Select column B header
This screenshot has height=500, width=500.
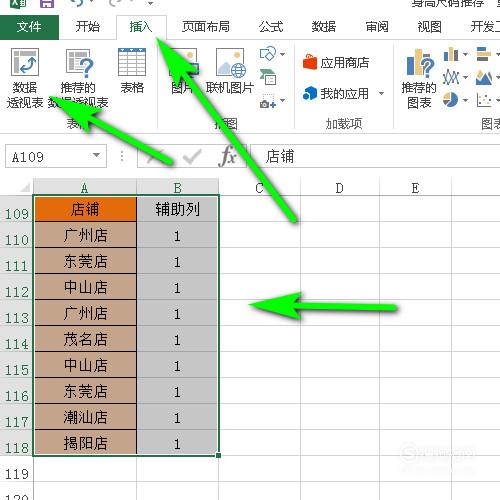pos(178,188)
